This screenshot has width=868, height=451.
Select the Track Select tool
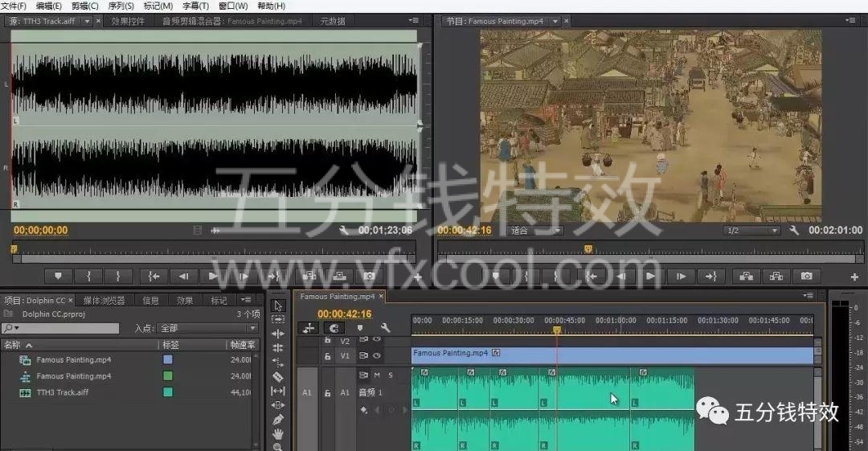pos(278,320)
